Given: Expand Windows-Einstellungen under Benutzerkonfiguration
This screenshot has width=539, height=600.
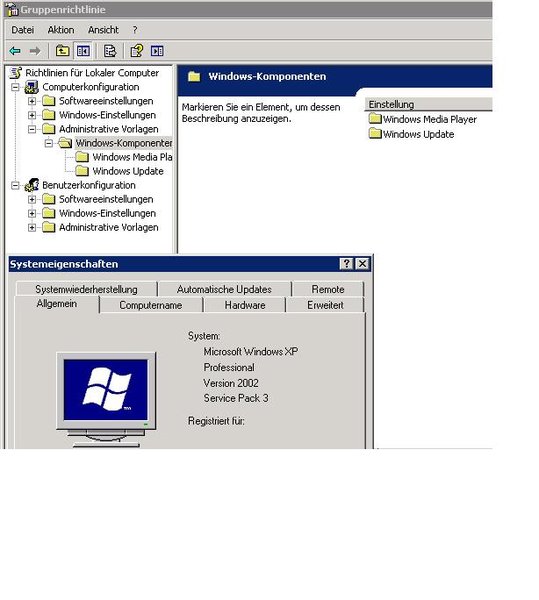Looking at the screenshot, I should (32, 214).
